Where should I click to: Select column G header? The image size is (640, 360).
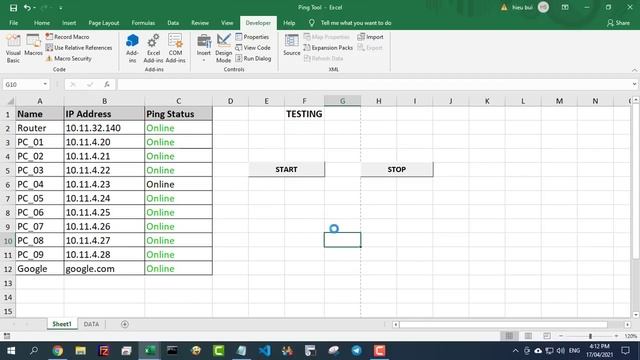click(x=342, y=101)
